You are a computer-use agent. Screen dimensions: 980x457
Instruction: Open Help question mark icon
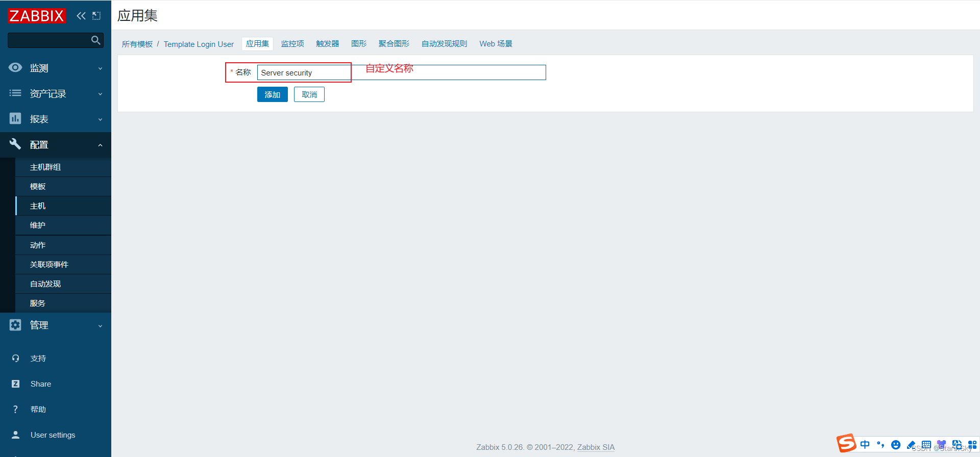15,410
